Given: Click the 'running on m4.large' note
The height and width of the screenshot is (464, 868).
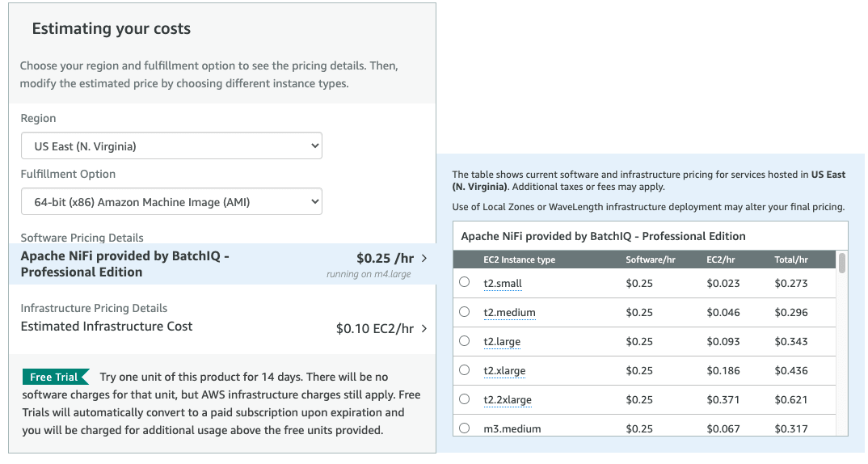Looking at the screenshot, I should [x=369, y=274].
